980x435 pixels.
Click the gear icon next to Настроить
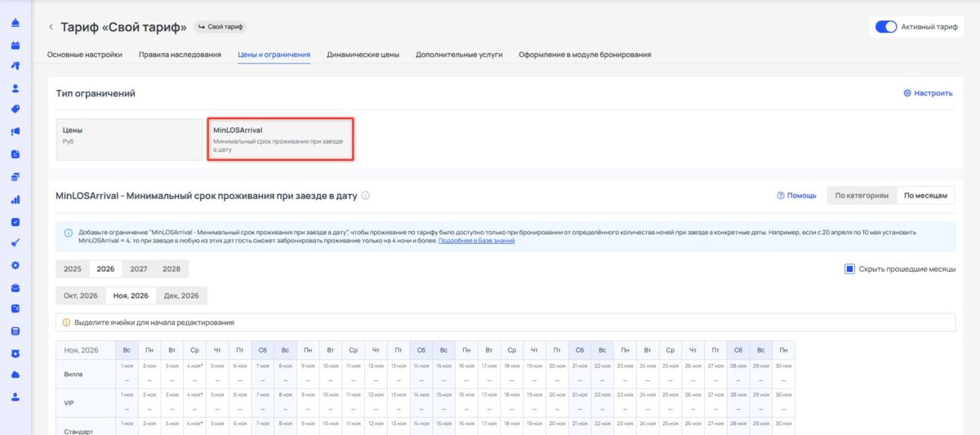907,93
